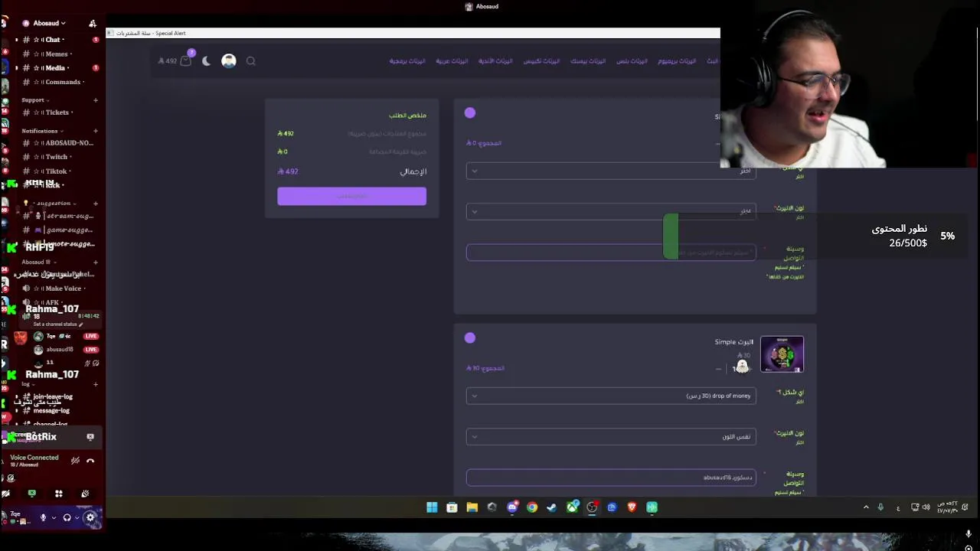
Task: Expand the 'drop of money' shape dropdown
Action: tap(611, 396)
